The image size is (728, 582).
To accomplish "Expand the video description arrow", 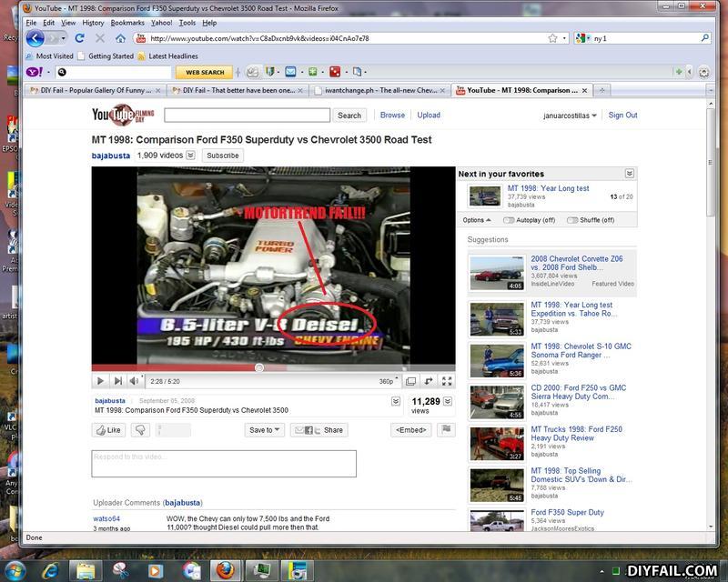I will pos(396,401).
